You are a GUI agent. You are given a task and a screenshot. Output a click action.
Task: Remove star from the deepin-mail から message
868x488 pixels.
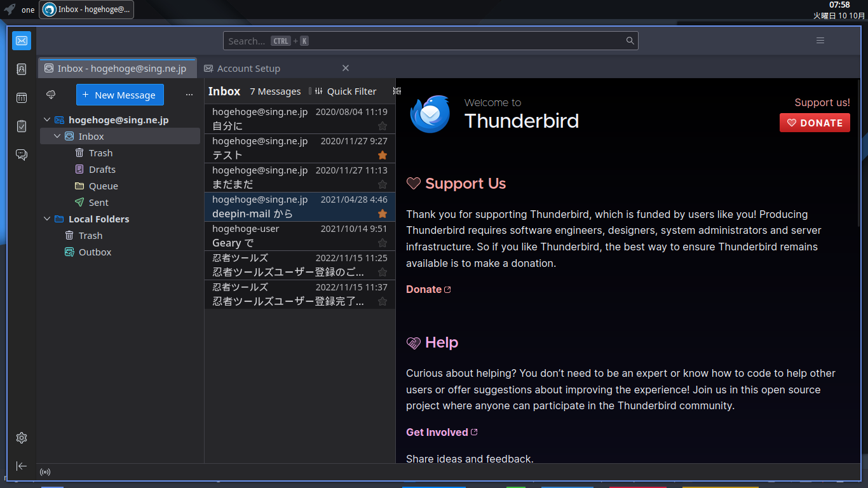pos(383,213)
